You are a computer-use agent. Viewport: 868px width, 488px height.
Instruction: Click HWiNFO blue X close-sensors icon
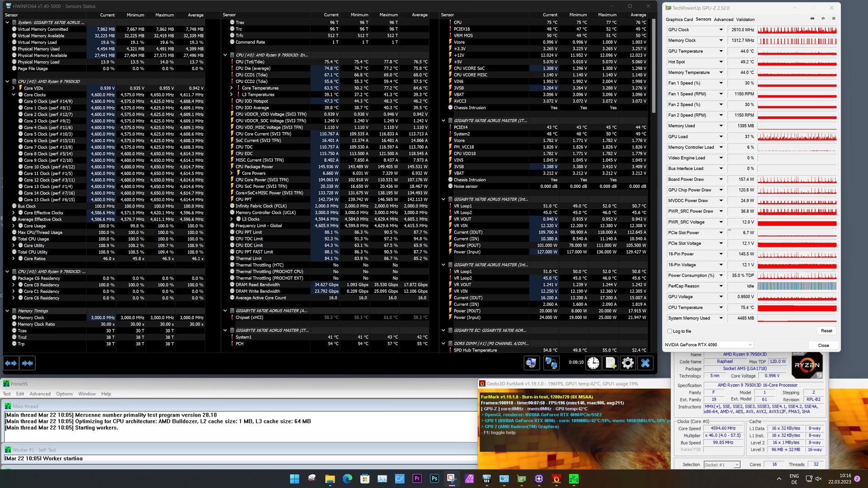pyautogui.click(x=645, y=363)
